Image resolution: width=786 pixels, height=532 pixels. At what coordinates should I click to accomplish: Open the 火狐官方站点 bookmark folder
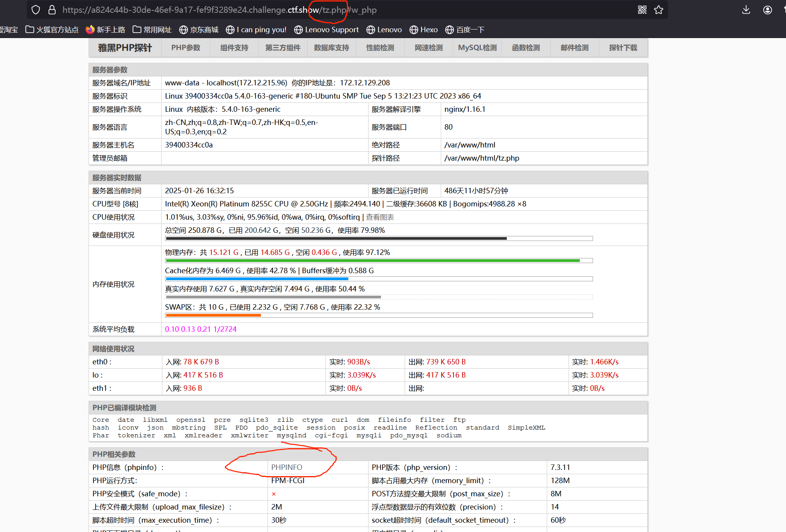click(x=52, y=30)
